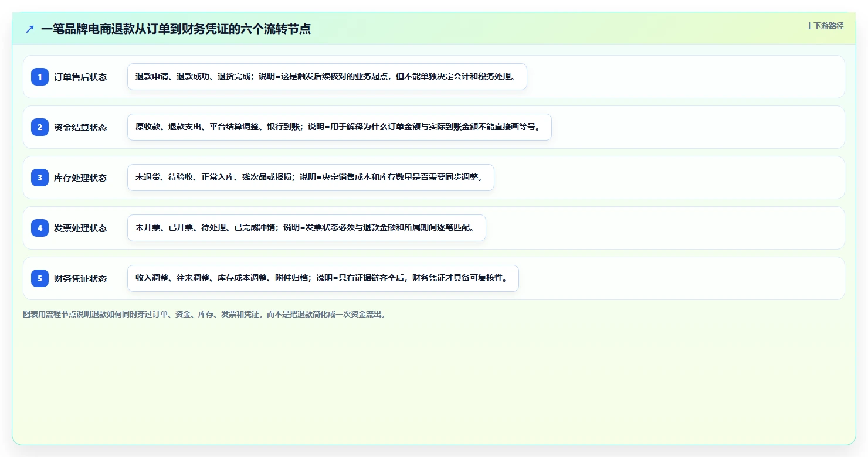Click the number 2 step badge
This screenshot has width=868, height=457.
[x=40, y=127]
